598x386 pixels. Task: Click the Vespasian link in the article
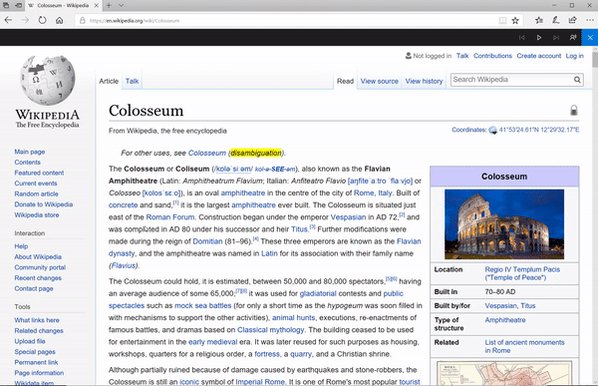[348, 217]
